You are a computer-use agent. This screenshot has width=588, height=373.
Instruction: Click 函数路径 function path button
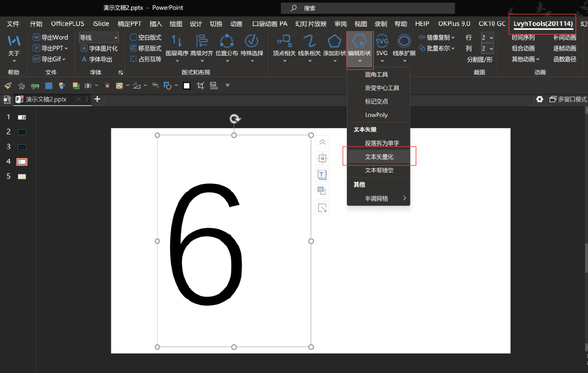(564, 59)
